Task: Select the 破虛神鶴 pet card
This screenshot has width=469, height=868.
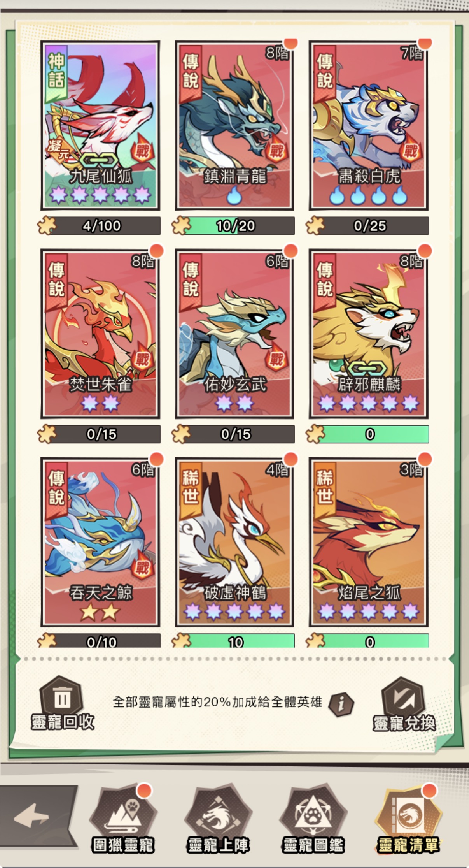Action: pos(234,542)
